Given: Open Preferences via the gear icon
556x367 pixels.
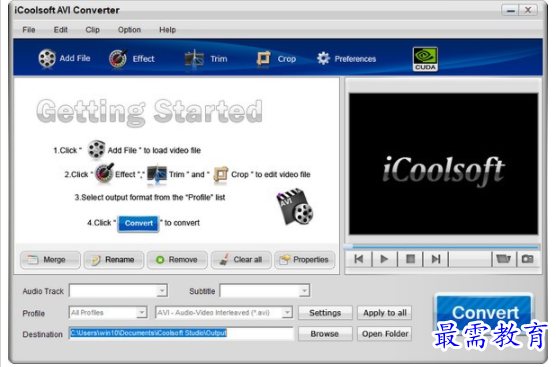Looking at the screenshot, I should click(x=323, y=59).
